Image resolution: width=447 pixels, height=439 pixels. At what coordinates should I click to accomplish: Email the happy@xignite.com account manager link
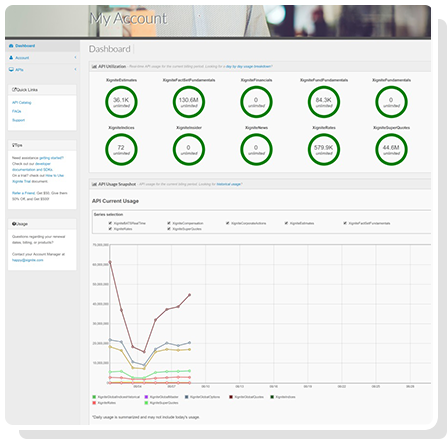point(28,260)
